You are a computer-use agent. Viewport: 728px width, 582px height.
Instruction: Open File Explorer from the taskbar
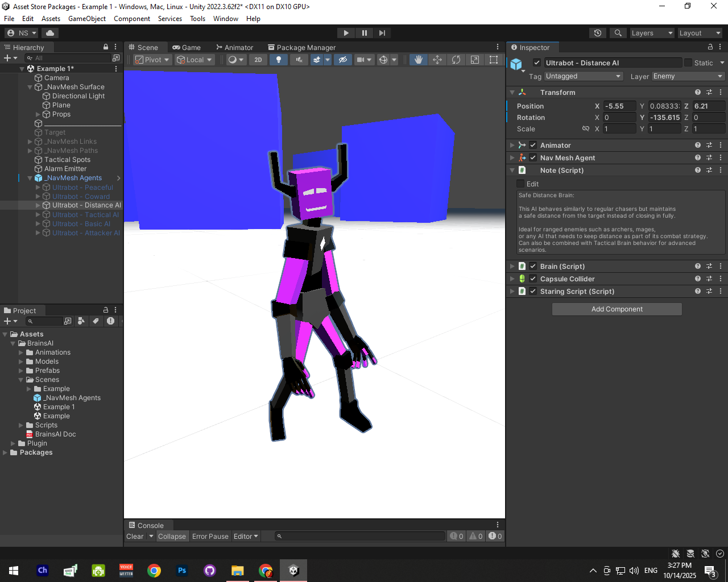[x=238, y=571]
